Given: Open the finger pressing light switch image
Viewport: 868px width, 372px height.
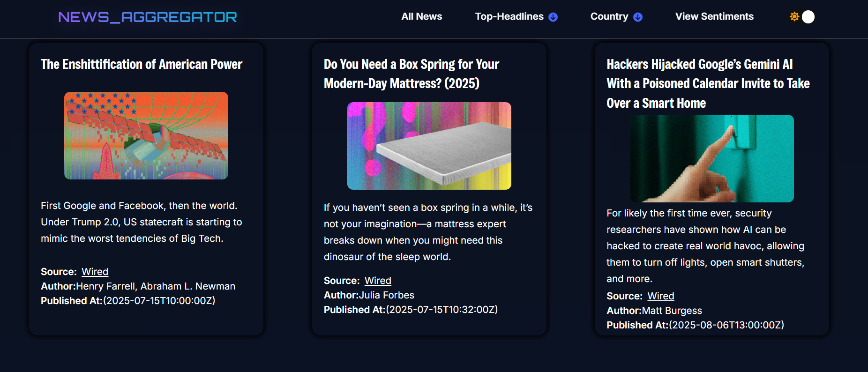Looking at the screenshot, I should click(712, 158).
